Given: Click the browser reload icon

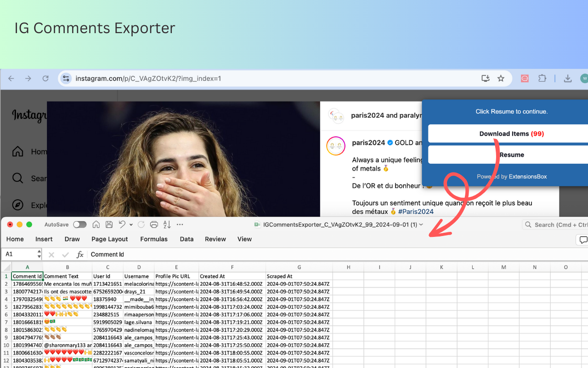Looking at the screenshot, I should [45, 79].
